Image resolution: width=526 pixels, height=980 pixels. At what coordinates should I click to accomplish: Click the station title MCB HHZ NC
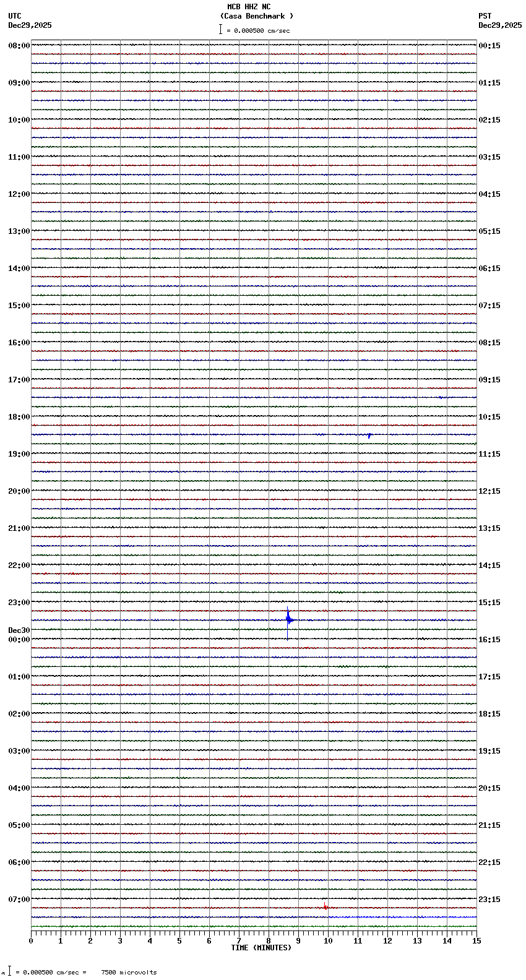(249, 7)
